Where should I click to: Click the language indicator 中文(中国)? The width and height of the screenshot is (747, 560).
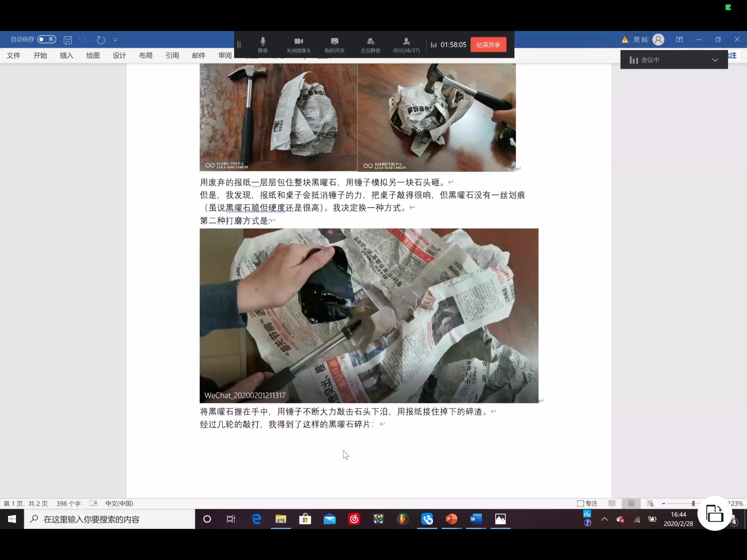119,503
